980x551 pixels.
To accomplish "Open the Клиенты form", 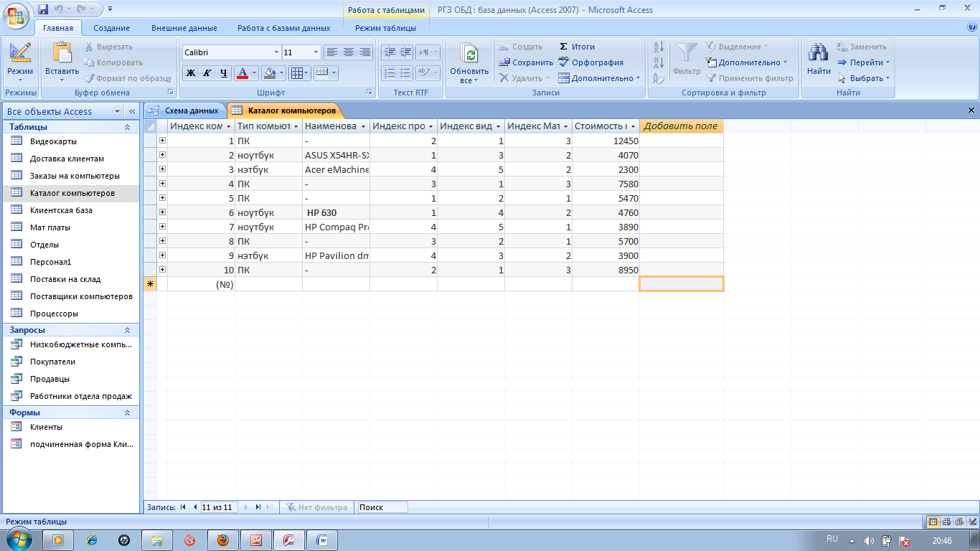I will pyautogui.click(x=46, y=427).
